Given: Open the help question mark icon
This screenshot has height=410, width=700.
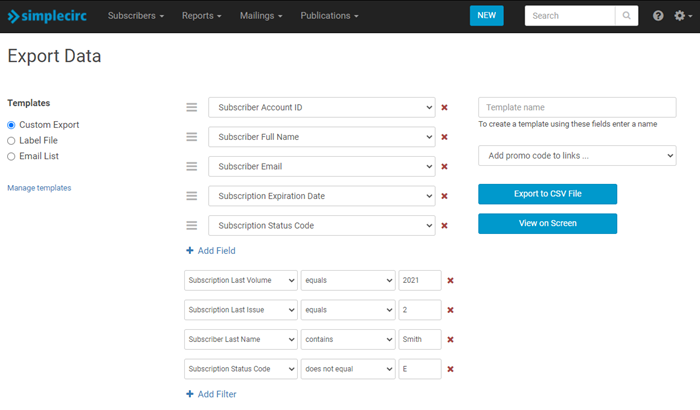Looking at the screenshot, I should pyautogui.click(x=658, y=16).
